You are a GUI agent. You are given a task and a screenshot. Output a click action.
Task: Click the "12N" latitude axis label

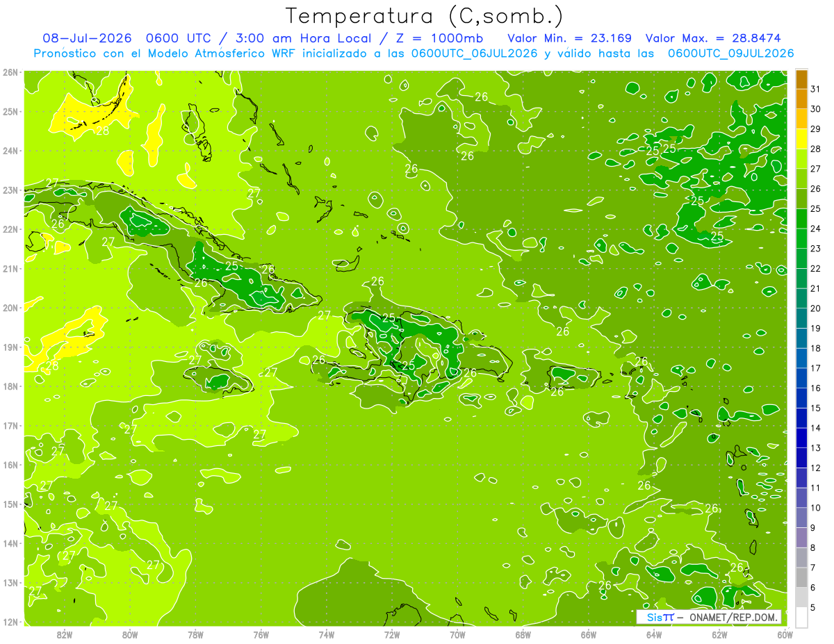point(10,622)
